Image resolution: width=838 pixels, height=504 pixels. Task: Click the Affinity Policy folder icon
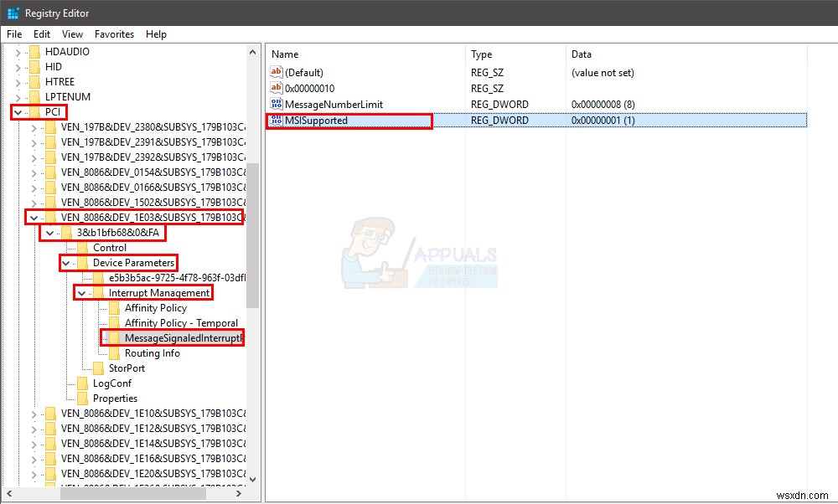click(x=114, y=308)
